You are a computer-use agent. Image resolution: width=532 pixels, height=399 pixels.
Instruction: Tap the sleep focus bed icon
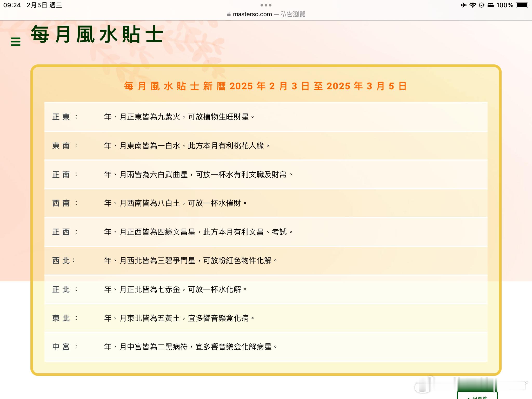coord(490,5)
